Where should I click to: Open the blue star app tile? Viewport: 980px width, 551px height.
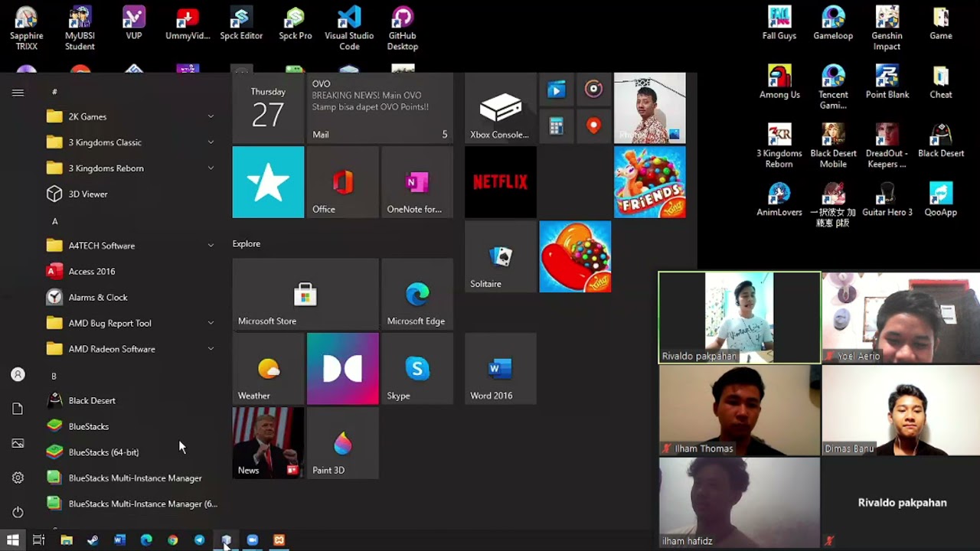click(268, 182)
